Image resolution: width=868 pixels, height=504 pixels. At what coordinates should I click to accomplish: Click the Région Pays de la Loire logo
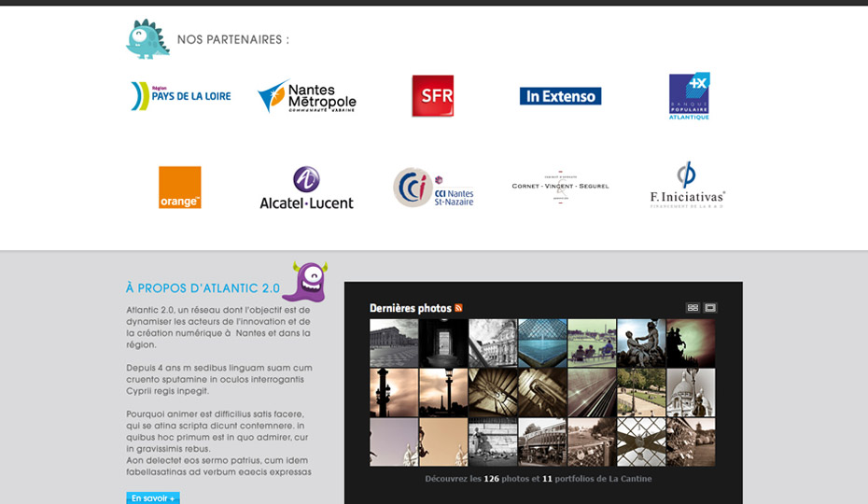(x=180, y=96)
